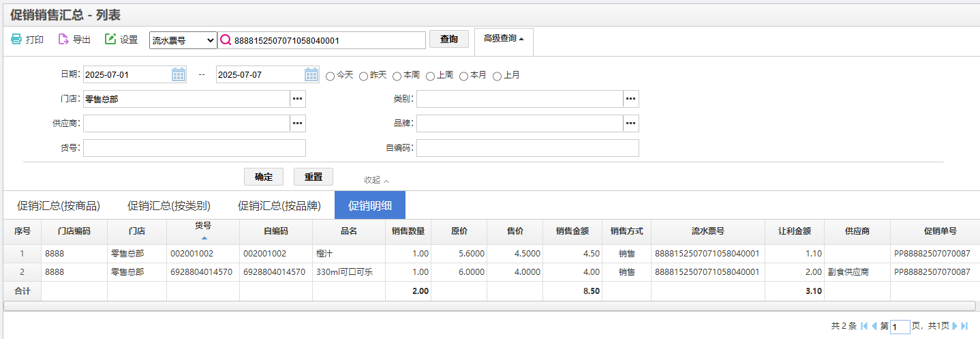Click sort arrow under 货号 column
This screenshot has height=339, width=980.
point(204,238)
